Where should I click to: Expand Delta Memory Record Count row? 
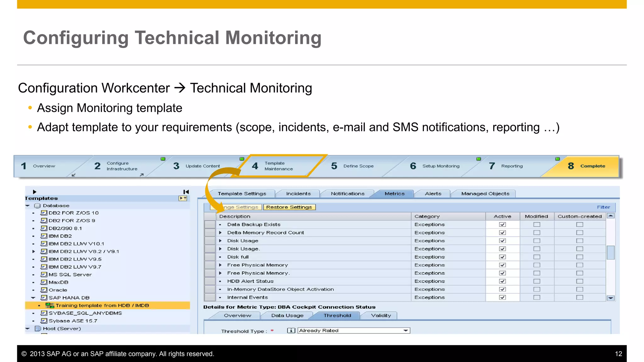click(x=220, y=233)
